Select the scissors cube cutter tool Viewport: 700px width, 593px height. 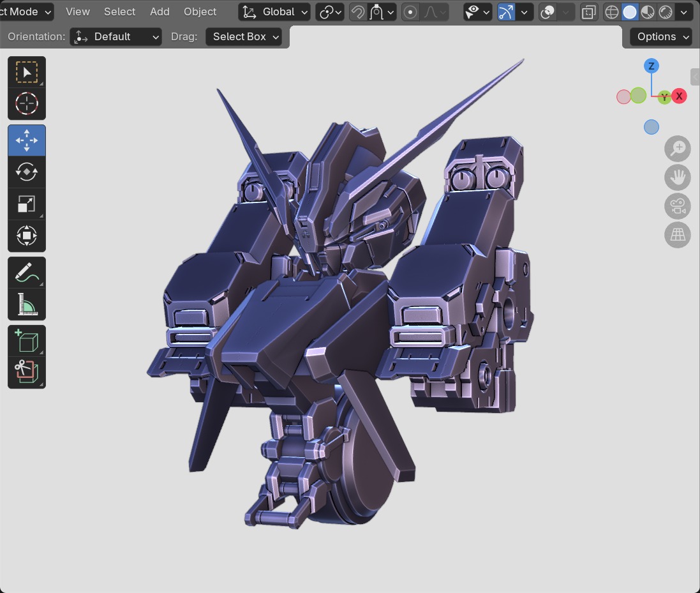(27, 372)
